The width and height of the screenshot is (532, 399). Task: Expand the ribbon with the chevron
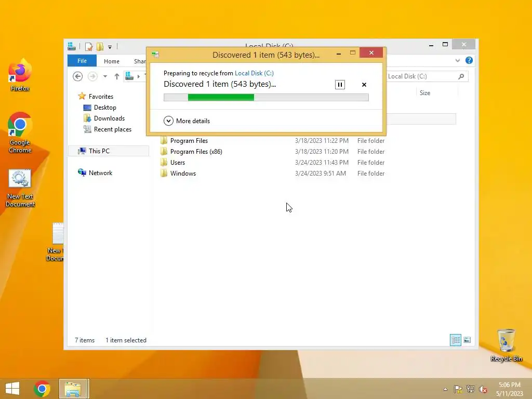pos(457,60)
